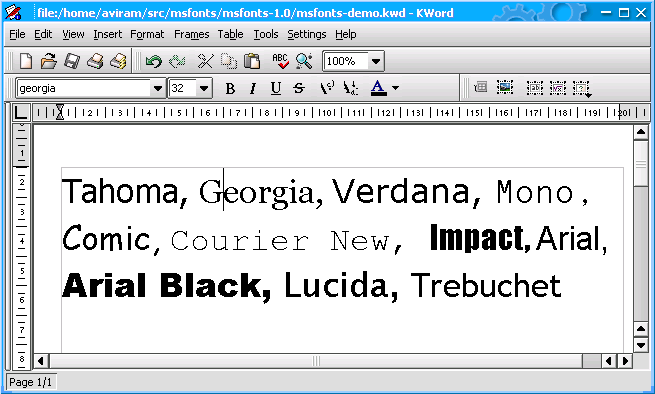Image resolution: width=655 pixels, height=394 pixels.
Task: Insert a text frame
Action: pyautogui.click(x=535, y=87)
